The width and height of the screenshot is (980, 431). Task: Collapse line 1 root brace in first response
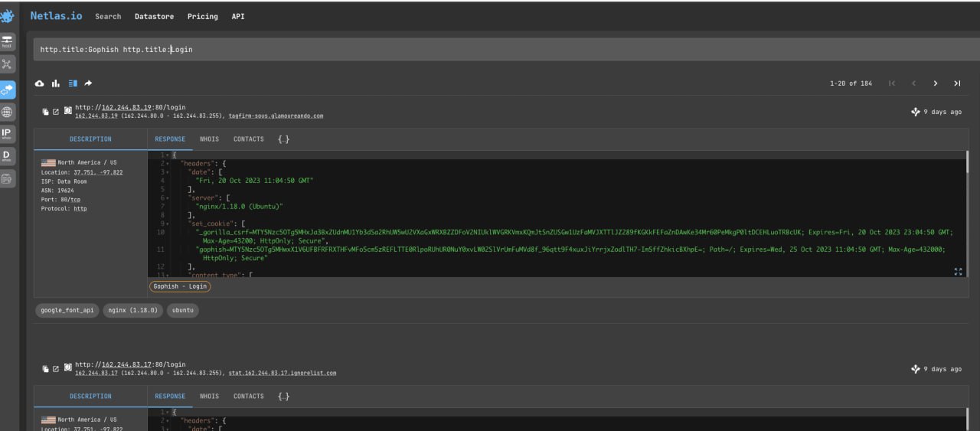[168, 155]
